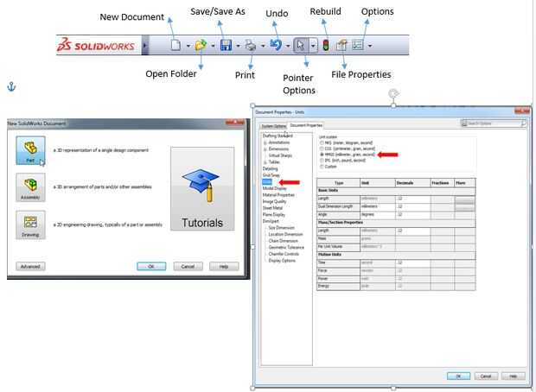Open the dropdown arrow next to Options icon

click(x=370, y=46)
